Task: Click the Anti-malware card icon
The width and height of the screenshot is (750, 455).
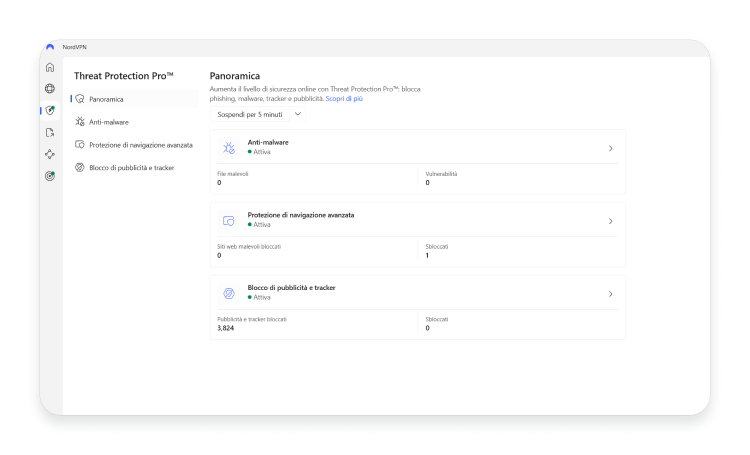Action: [229, 148]
